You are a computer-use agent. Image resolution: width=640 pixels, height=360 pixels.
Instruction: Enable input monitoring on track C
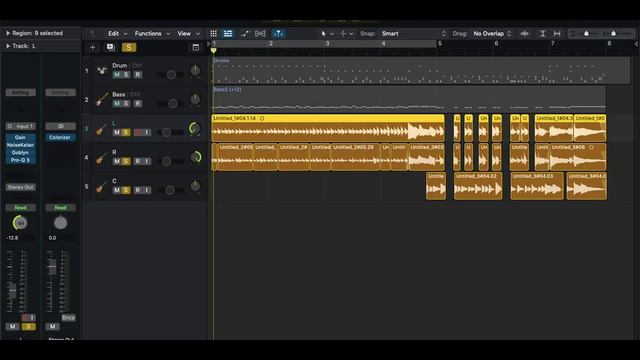coord(147,190)
